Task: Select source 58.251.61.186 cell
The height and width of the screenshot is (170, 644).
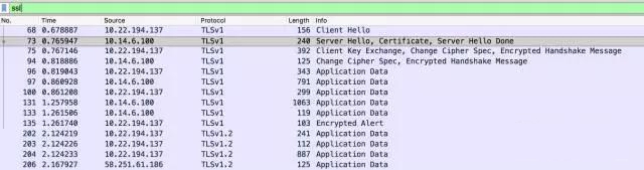Action: pos(134,164)
